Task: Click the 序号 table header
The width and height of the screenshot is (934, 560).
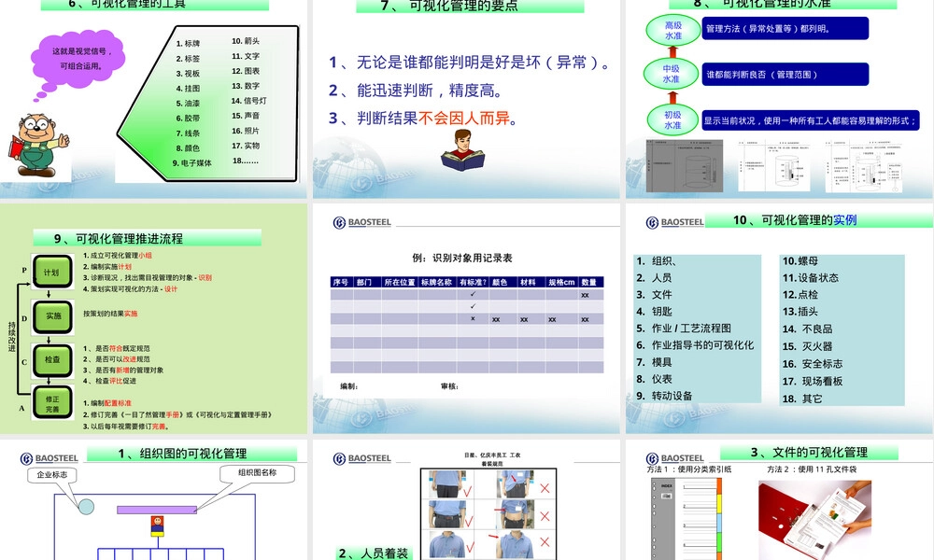Action: [341, 282]
